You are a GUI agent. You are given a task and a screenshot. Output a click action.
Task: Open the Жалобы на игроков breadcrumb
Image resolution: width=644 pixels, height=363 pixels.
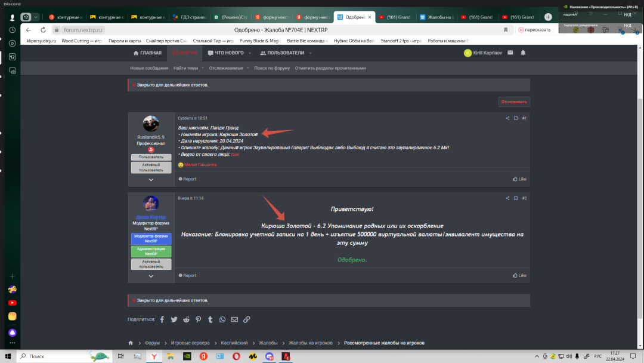click(x=311, y=343)
